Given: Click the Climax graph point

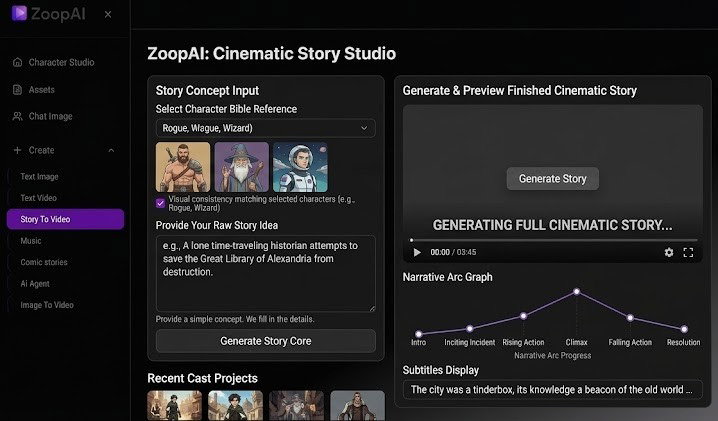Looking at the screenshot, I should click(577, 291).
